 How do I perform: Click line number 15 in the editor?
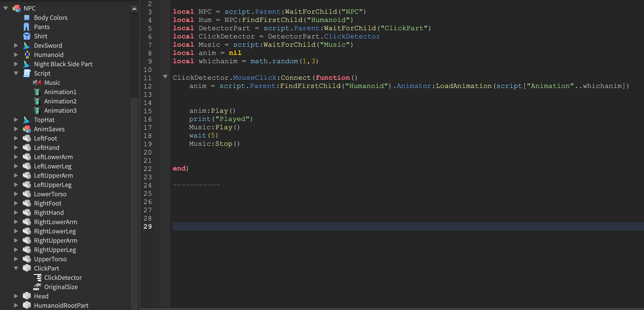tap(147, 111)
